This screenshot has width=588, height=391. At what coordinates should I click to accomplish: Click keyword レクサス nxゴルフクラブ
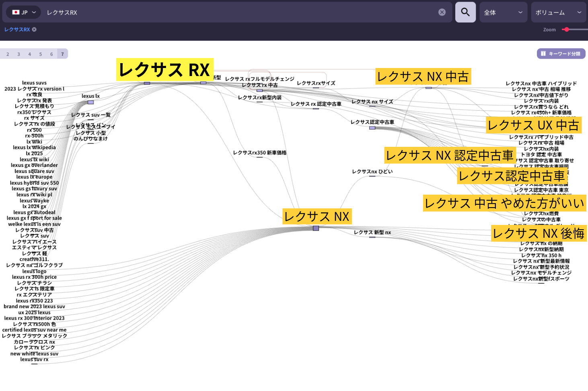[34, 265]
